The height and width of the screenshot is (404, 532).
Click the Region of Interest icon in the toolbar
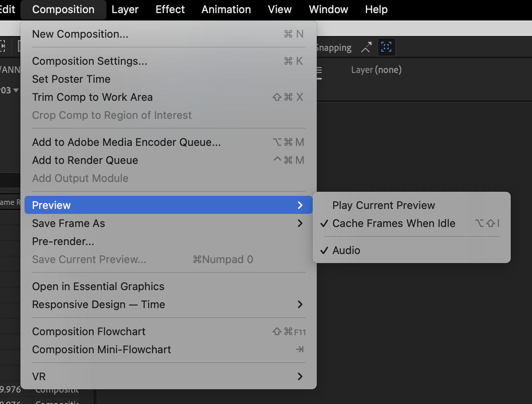pos(386,47)
